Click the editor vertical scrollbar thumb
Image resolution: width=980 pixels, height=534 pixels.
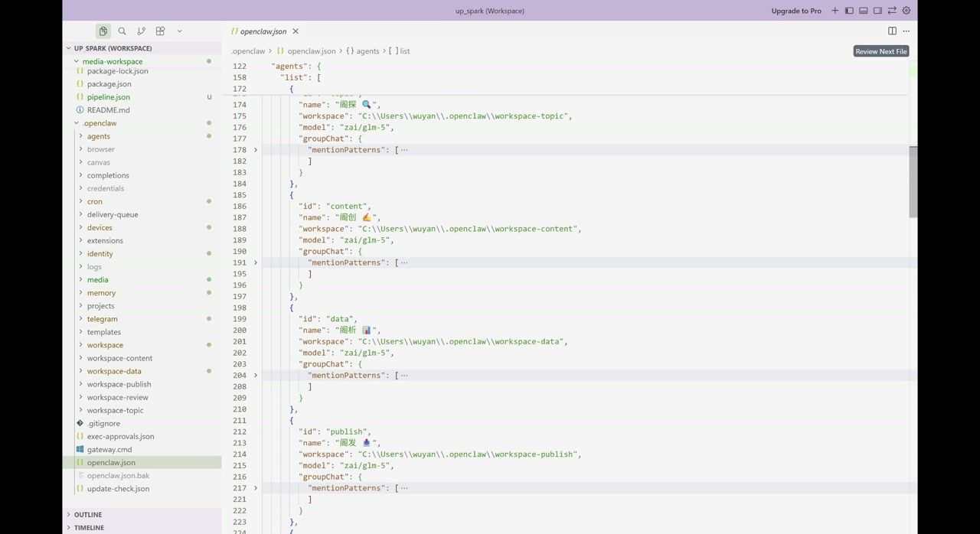click(x=913, y=182)
